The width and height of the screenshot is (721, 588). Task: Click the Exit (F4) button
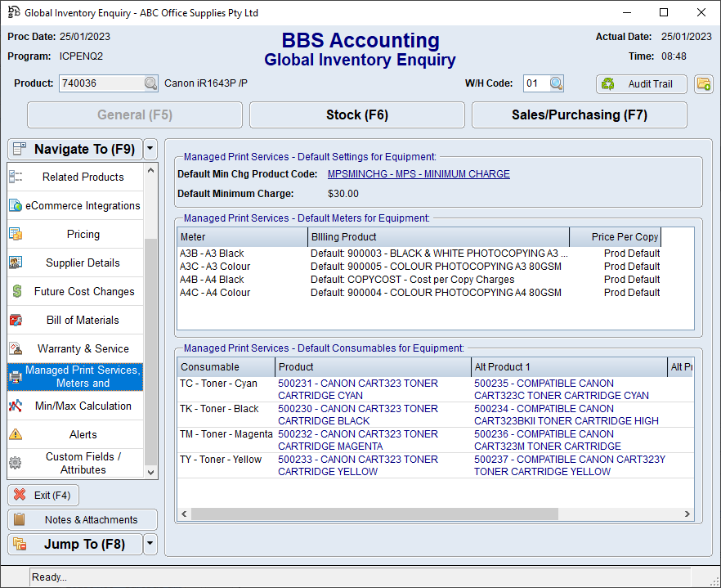click(43, 495)
